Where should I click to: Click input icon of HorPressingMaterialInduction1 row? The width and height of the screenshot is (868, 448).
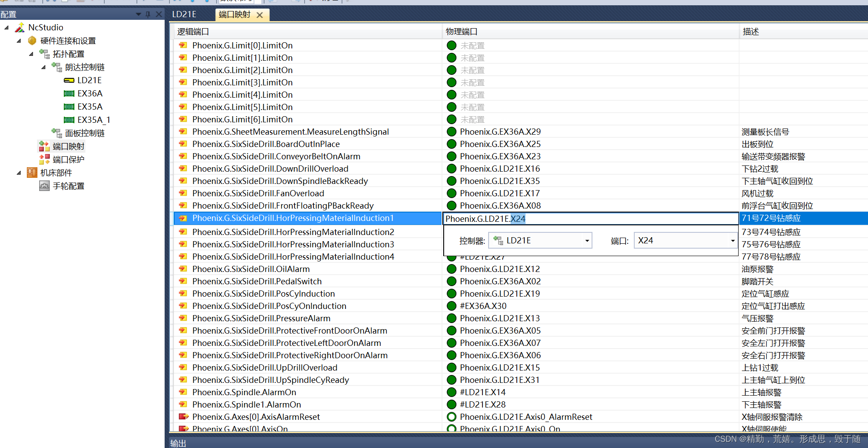(x=183, y=218)
